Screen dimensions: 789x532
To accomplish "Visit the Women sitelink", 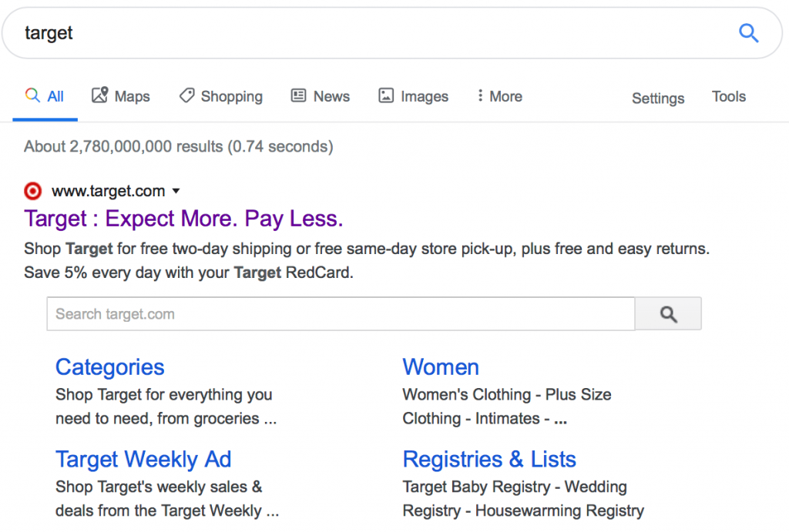I will [x=440, y=367].
